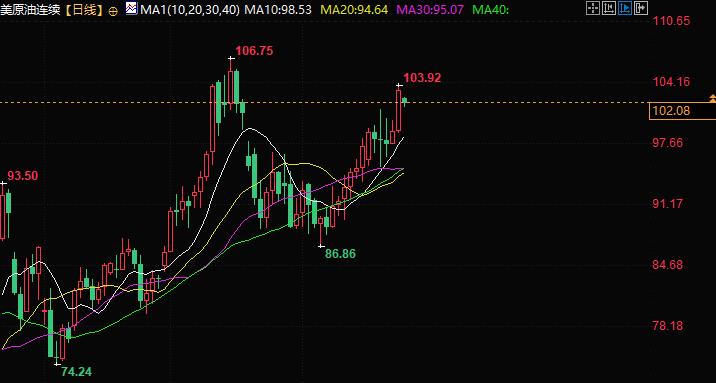The height and width of the screenshot is (383, 716).
Task: Click the crosshair cursor icon in top toolbar
Action: click(593, 8)
